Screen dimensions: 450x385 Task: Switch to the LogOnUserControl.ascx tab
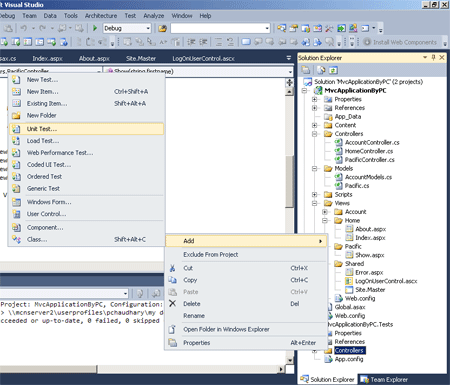coord(203,59)
